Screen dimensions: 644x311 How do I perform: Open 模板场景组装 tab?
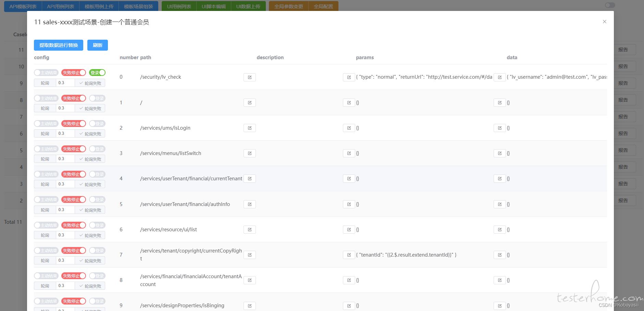click(138, 7)
